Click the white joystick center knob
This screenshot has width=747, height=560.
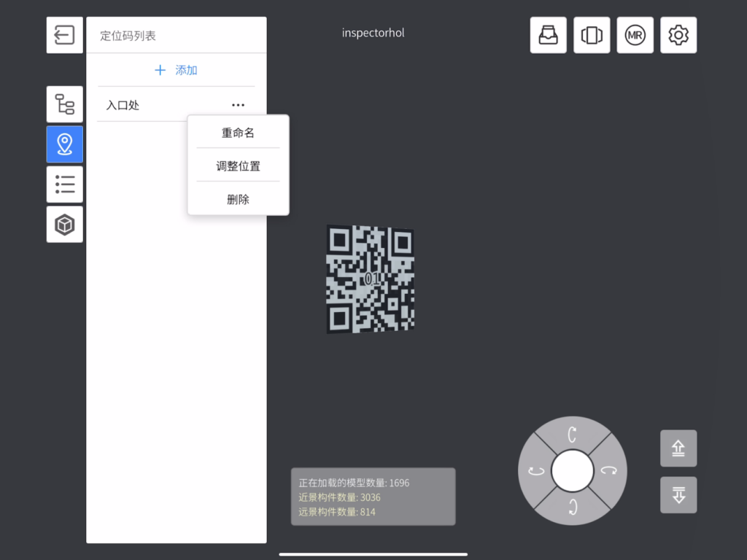pos(572,471)
